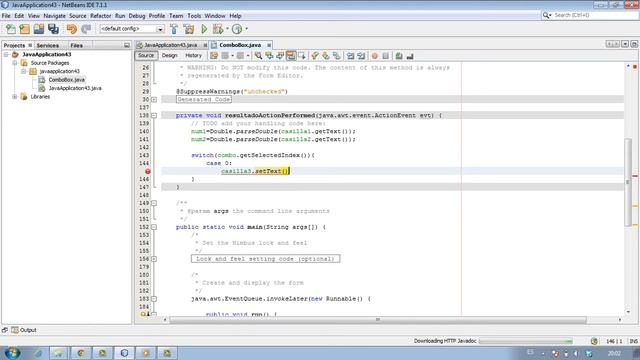Screen dimensions: 640x360
Task: Click the Uncomment editor toolbar icon
Action: pos(410,56)
